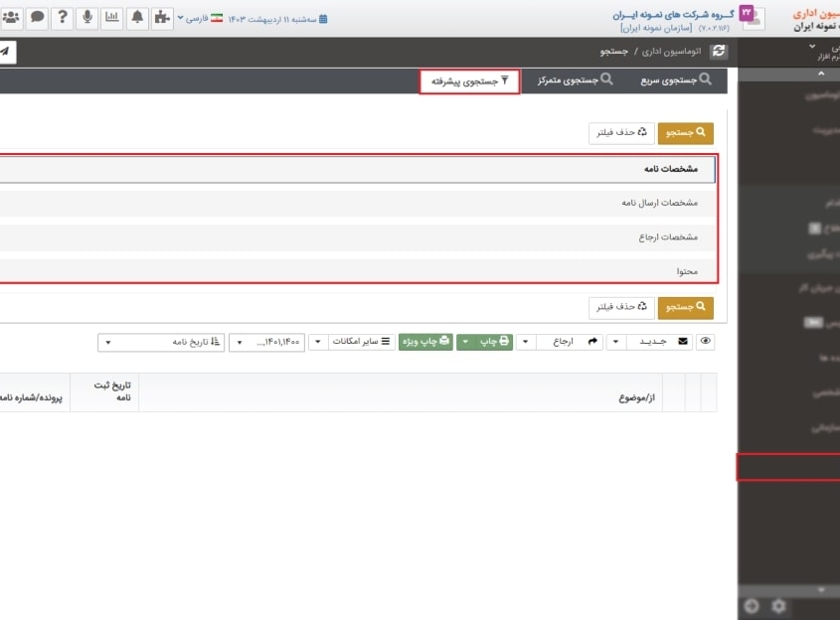Open the تاریخ نامه sort dropdown
This screenshot has height=620, width=840.
(x=159, y=341)
